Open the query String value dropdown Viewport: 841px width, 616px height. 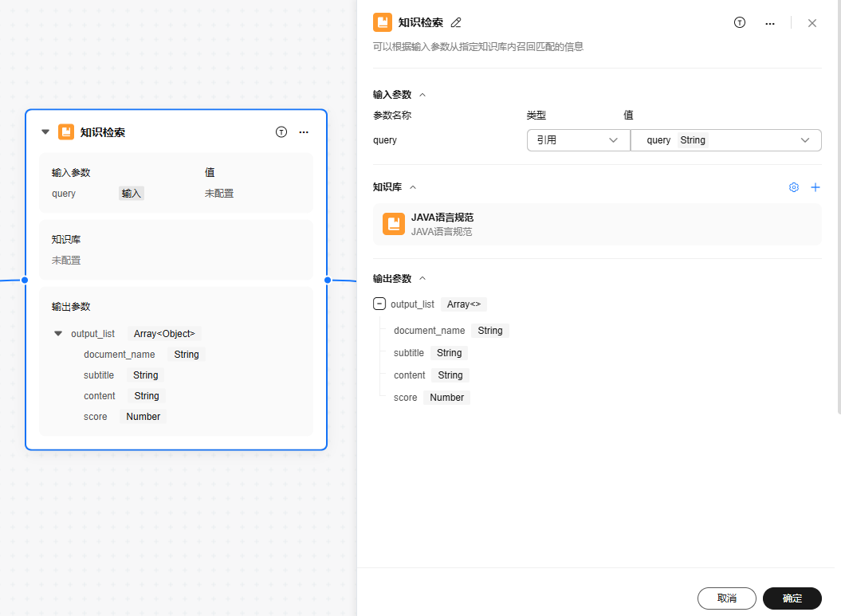click(x=725, y=140)
